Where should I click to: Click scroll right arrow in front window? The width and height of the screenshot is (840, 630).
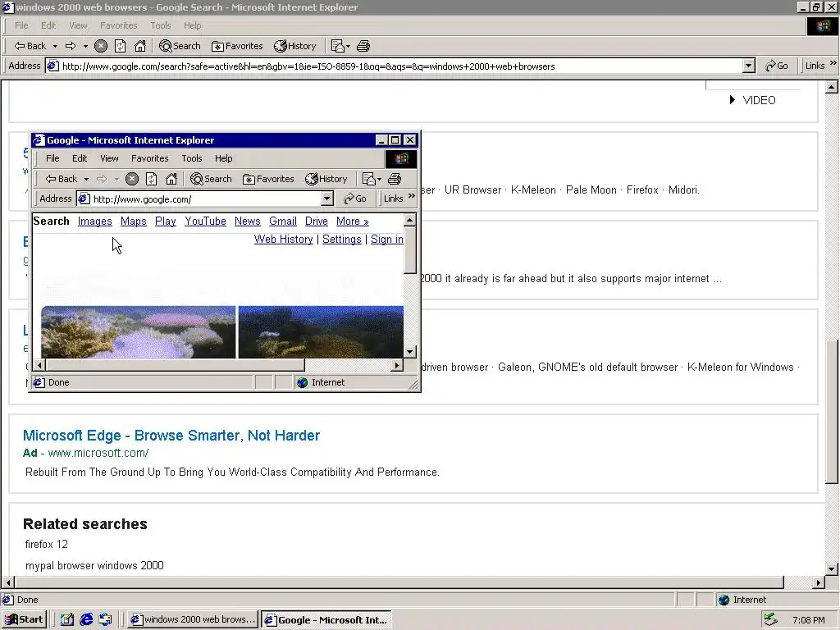(x=397, y=365)
